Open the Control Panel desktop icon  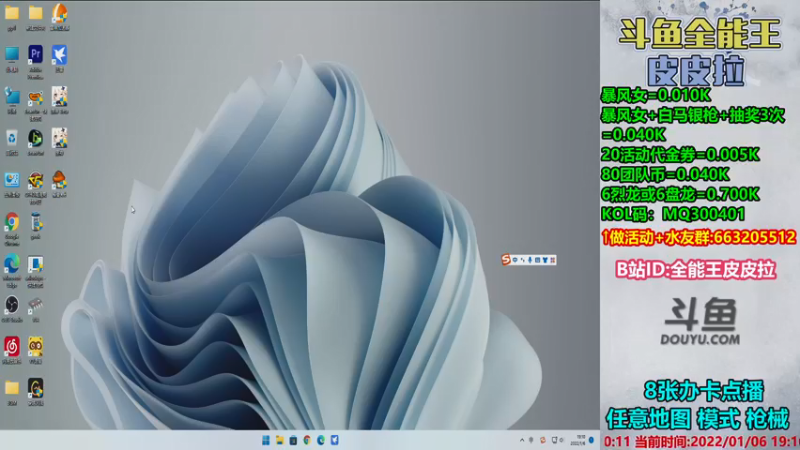point(12,180)
